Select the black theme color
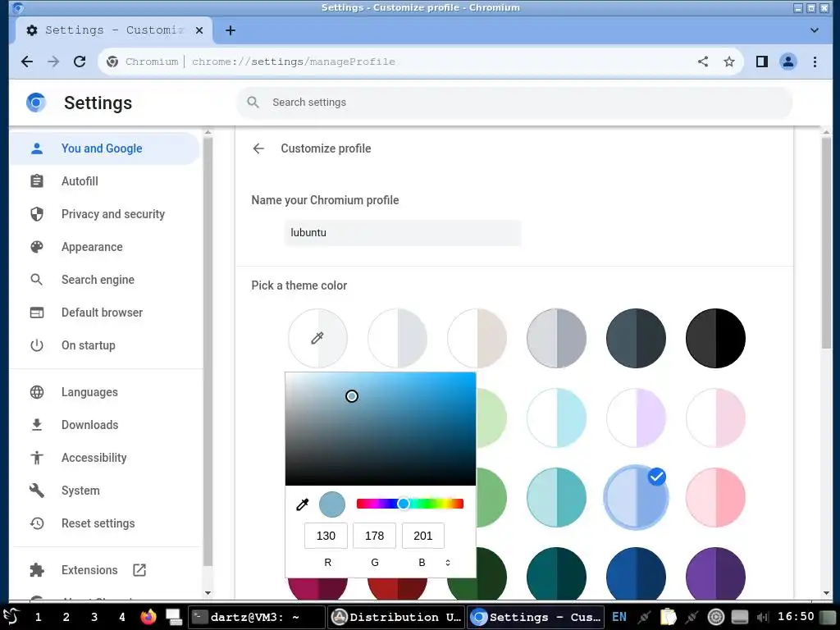840x630 pixels. (x=715, y=338)
